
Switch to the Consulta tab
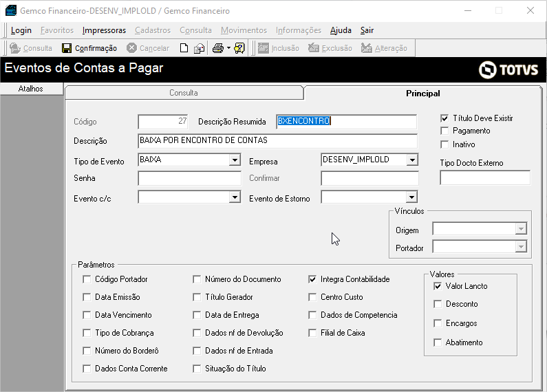[x=184, y=93]
